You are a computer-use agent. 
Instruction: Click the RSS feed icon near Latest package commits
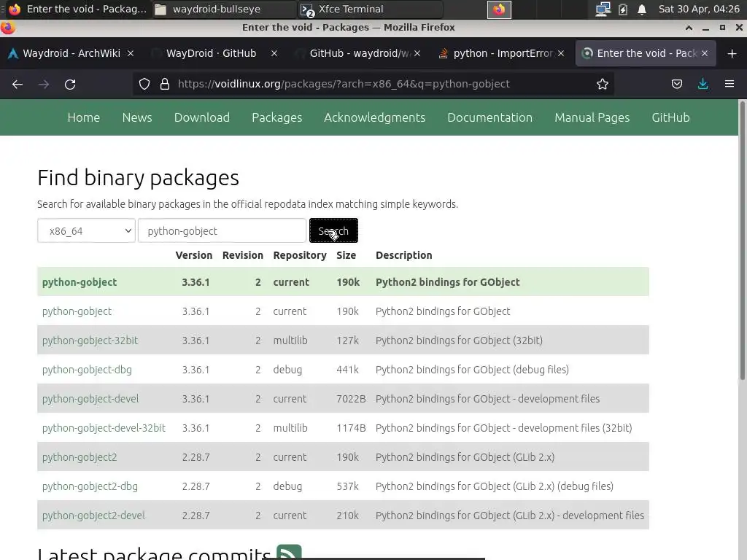point(289,552)
